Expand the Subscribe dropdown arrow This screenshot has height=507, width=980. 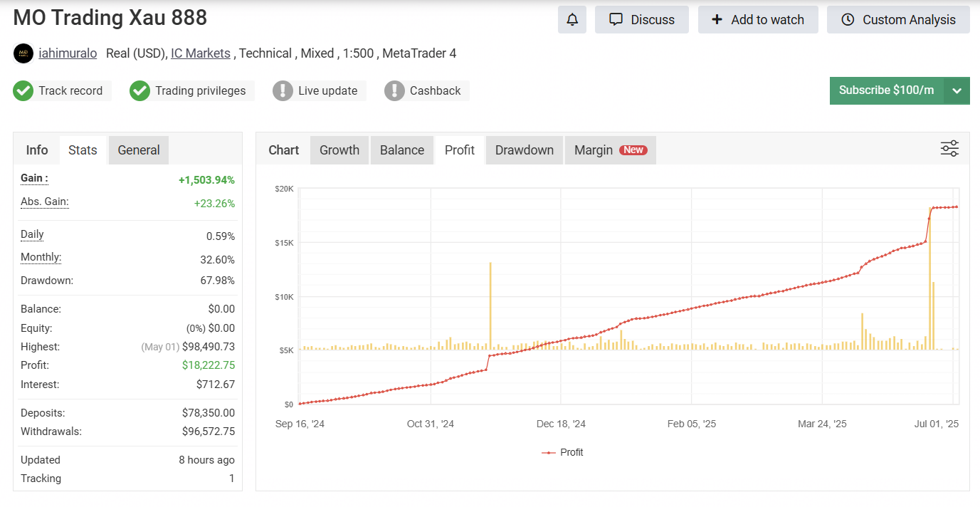click(x=957, y=91)
